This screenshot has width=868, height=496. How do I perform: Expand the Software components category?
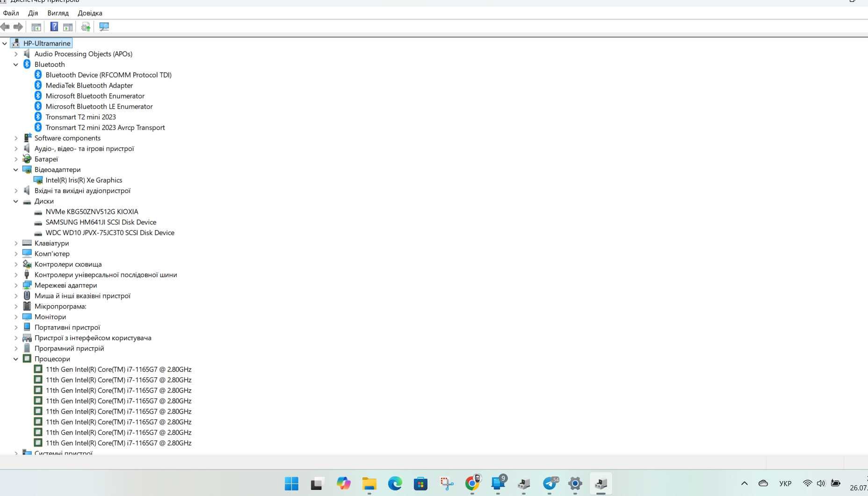[x=16, y=138]
